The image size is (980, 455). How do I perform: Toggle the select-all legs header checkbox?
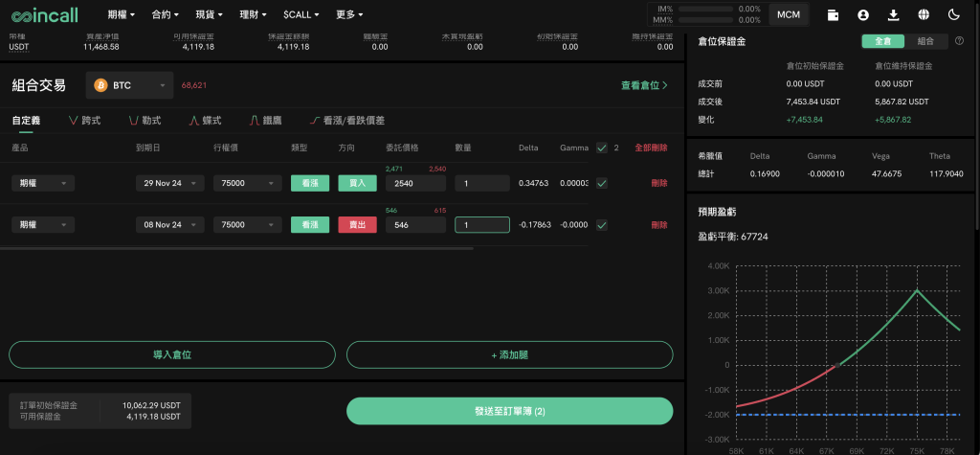pyautogui.click(x=601, y=148)
